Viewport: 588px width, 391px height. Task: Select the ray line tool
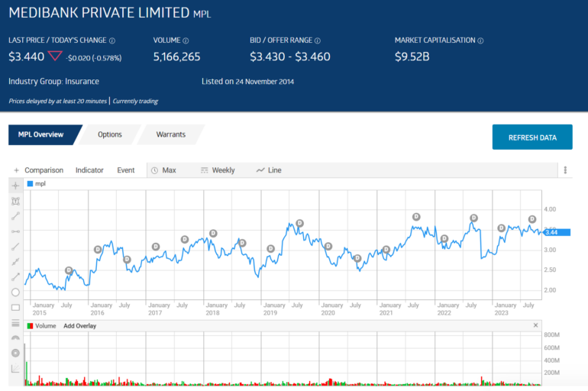click(15, 247)
